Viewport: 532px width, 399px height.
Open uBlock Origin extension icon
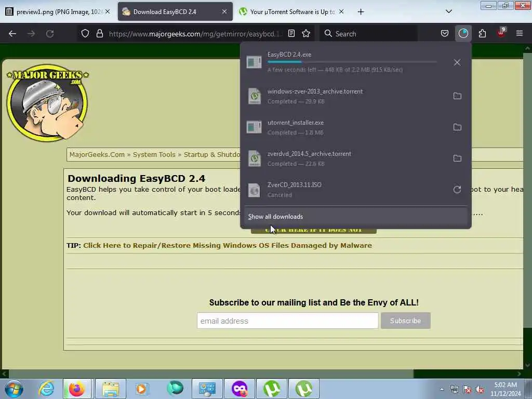pos(501,33)
